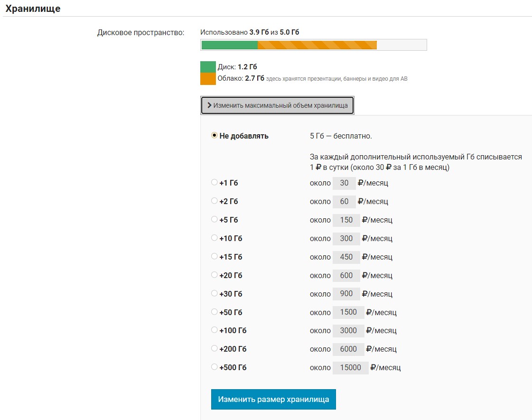
Task: Pick the +500 Гб storage option
Action: tap(214, 367)
